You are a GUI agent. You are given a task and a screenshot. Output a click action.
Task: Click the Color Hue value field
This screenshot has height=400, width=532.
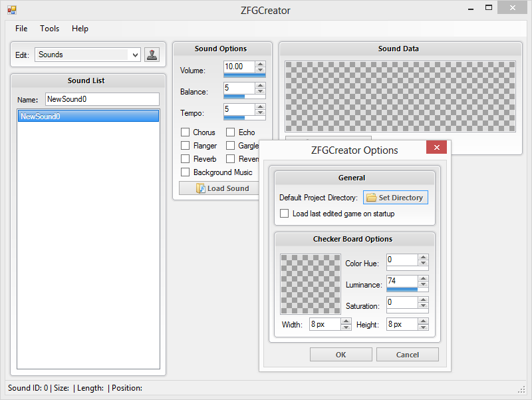point(402,260)
